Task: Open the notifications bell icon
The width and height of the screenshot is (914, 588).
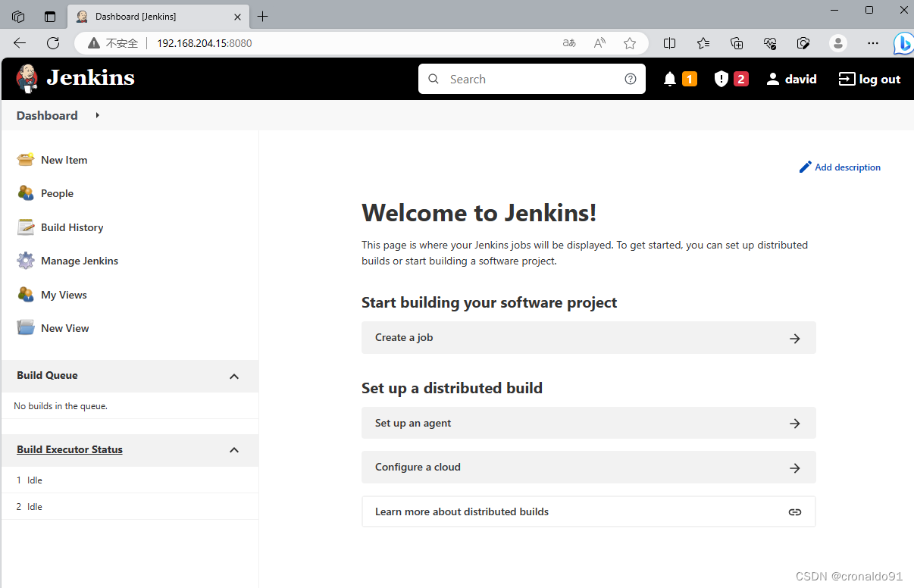Action: tap(670, 79)
